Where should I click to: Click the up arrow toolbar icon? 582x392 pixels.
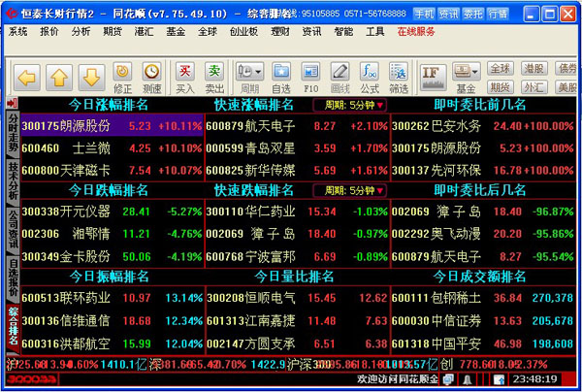click(x=59, y=78)
